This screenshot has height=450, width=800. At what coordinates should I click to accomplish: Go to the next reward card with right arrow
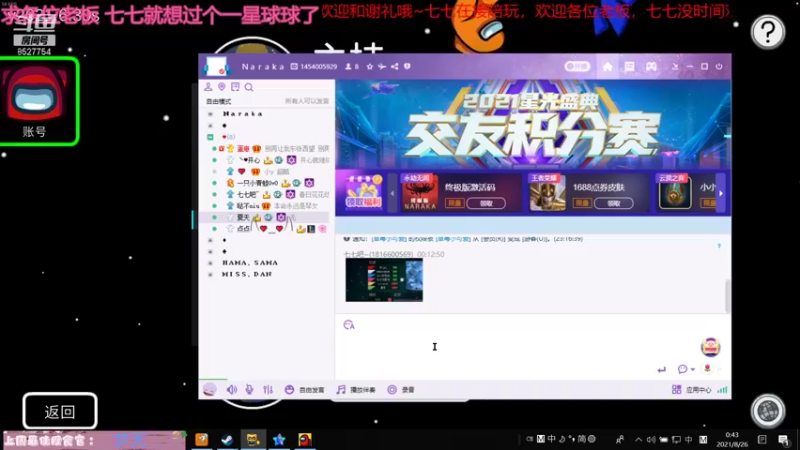point(721,193)
